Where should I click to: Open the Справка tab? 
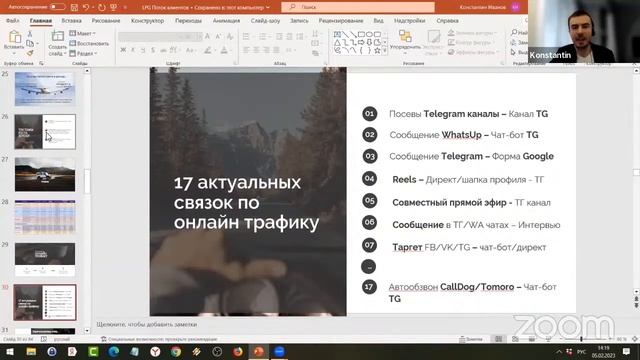(447, 20)
